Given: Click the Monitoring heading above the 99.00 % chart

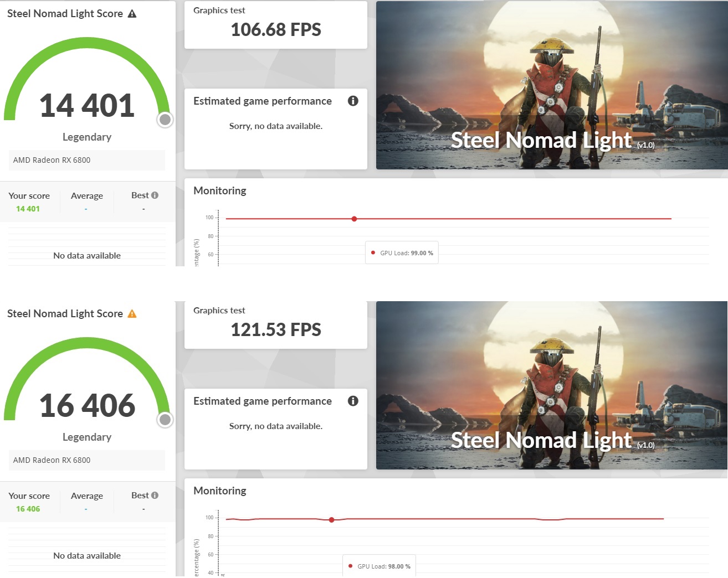Looking at the screenshot, I should [x=220, y=190].
